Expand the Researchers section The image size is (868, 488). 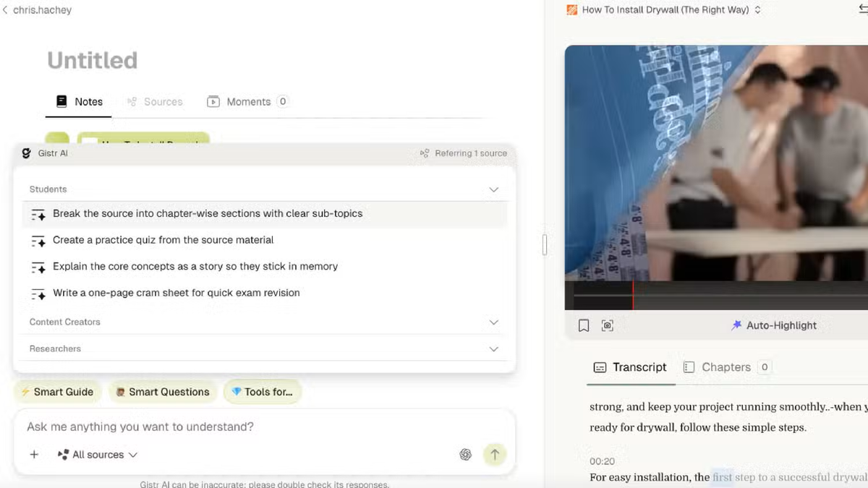494,349
